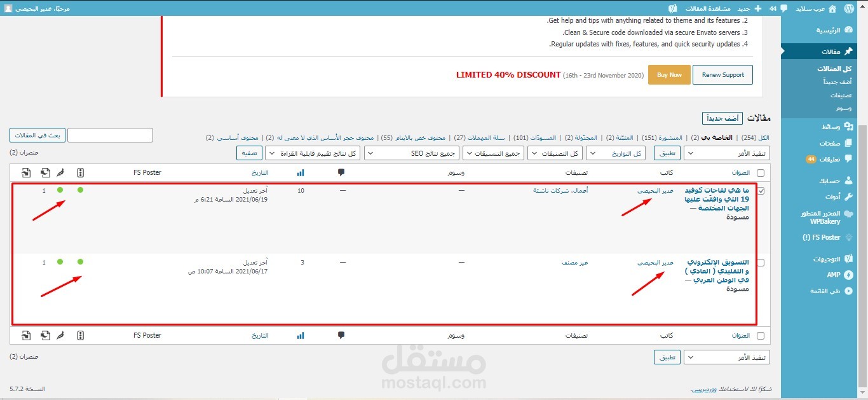Click the بحث في المقالات search button

tap(37, 135)
